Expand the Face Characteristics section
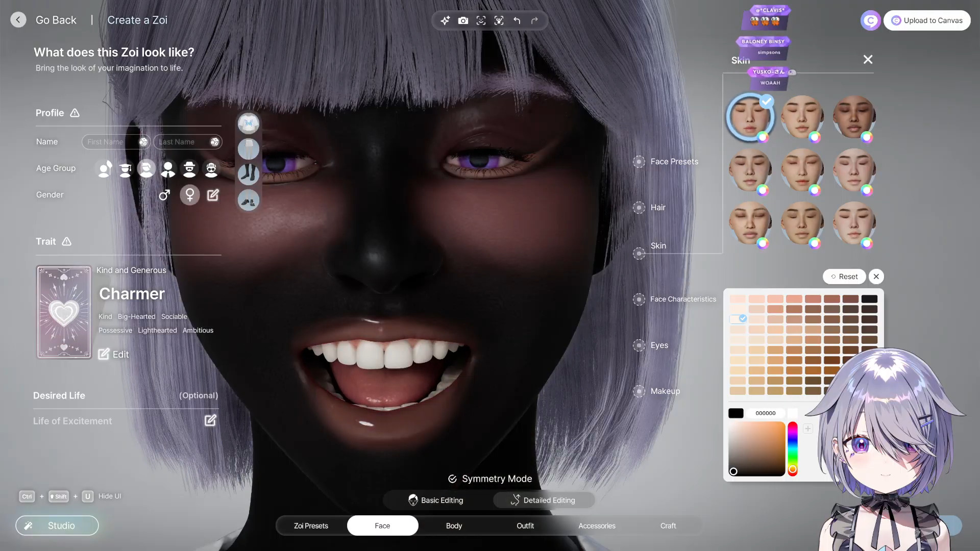This screenshot has height=551, width=980. click(639, 299)
